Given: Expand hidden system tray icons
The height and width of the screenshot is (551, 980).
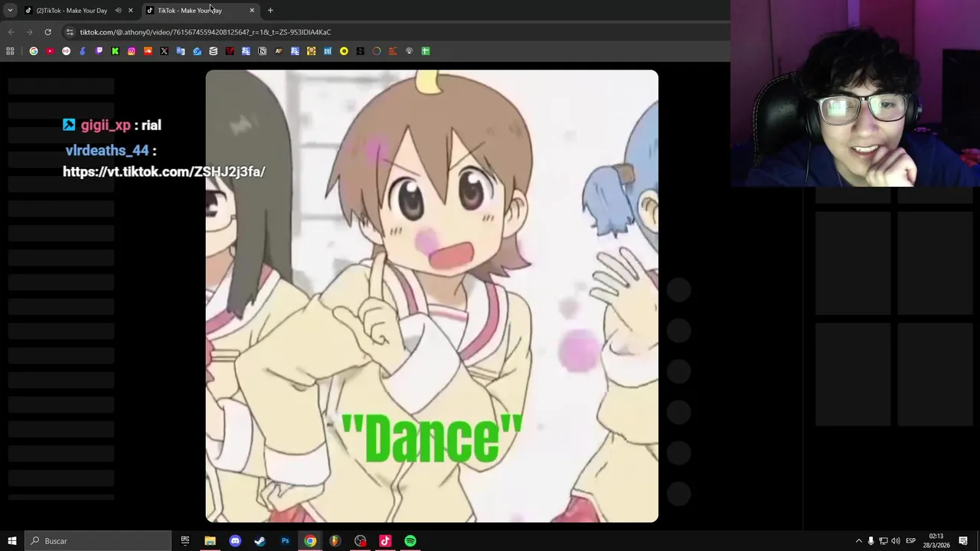Looking at the screenshot, I should pyautogui.click(x=858, y=541).
